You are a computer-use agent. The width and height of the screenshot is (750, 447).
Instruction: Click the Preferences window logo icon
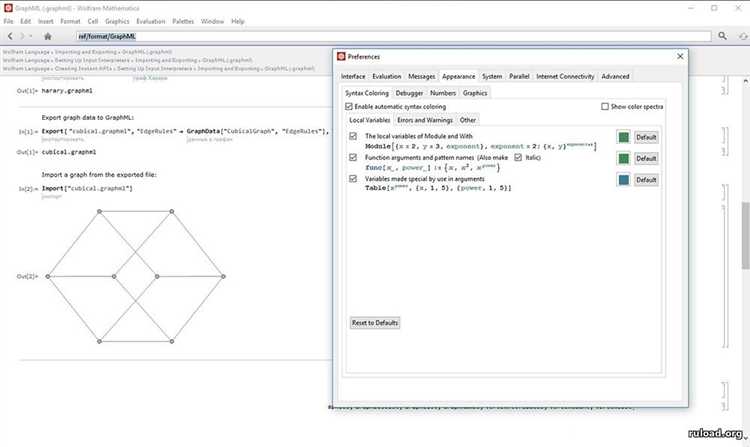click(341, 57)
